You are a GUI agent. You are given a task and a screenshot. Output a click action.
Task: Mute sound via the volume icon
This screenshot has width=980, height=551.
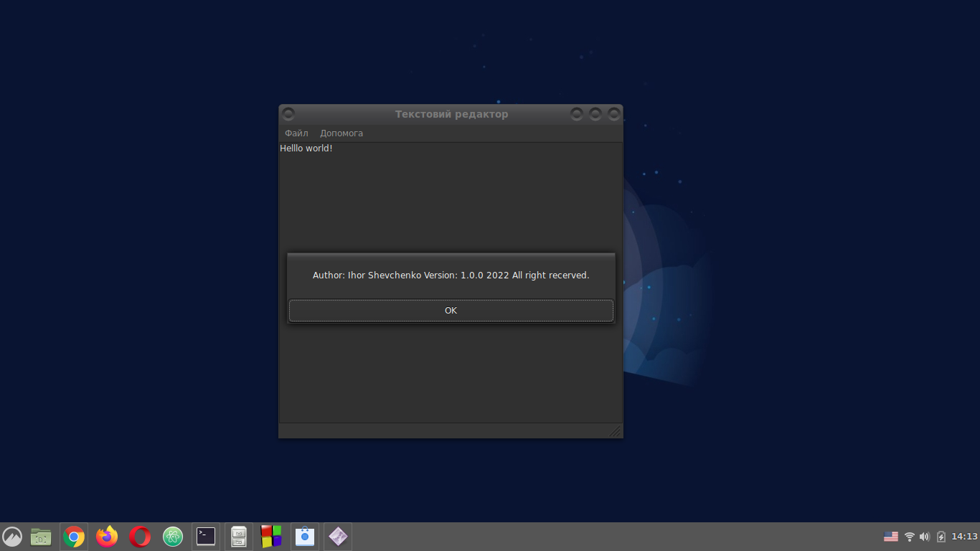(924, 536)
